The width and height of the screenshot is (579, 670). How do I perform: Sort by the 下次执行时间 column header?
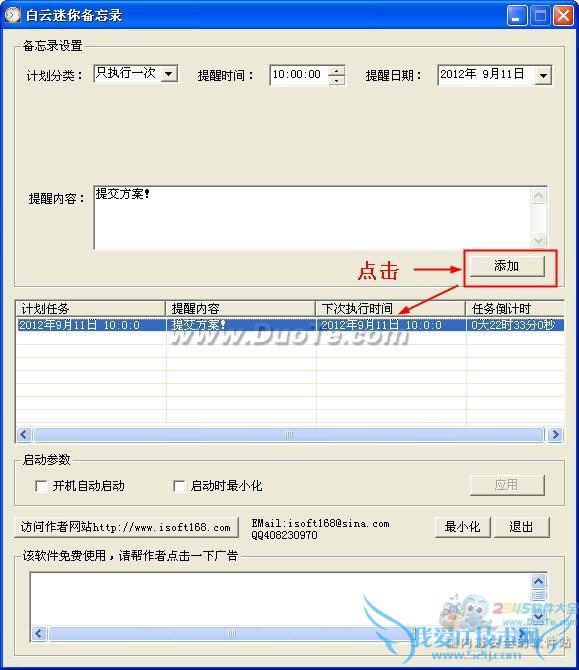click(x=391, y=309)
